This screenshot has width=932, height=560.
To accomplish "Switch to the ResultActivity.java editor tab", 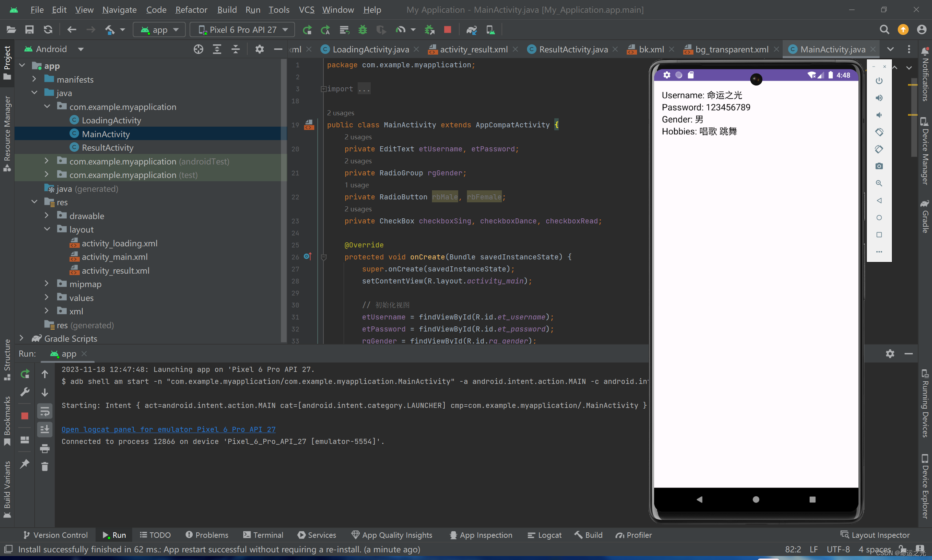I will click(x=573, y=49).
